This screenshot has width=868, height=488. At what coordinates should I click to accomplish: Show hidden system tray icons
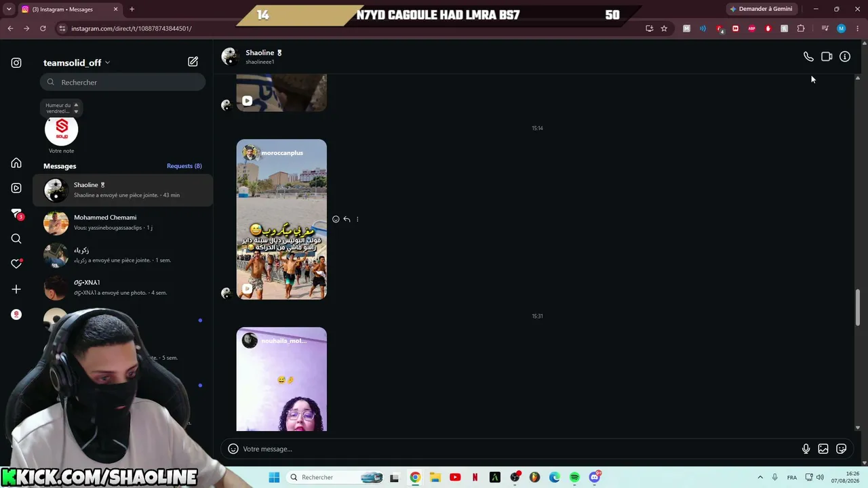point(760,477)
